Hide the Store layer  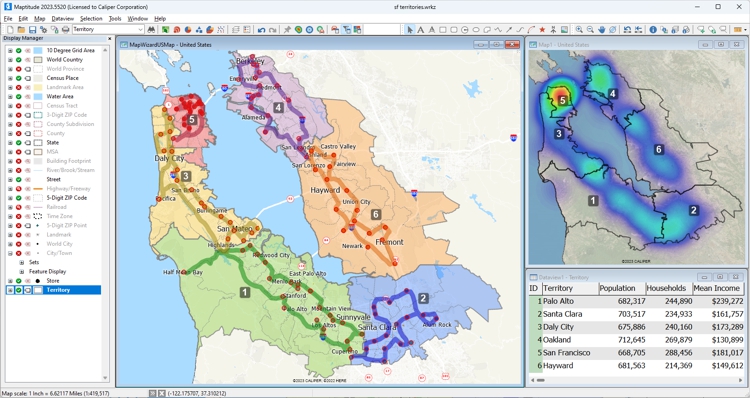[x=19, y=281]
